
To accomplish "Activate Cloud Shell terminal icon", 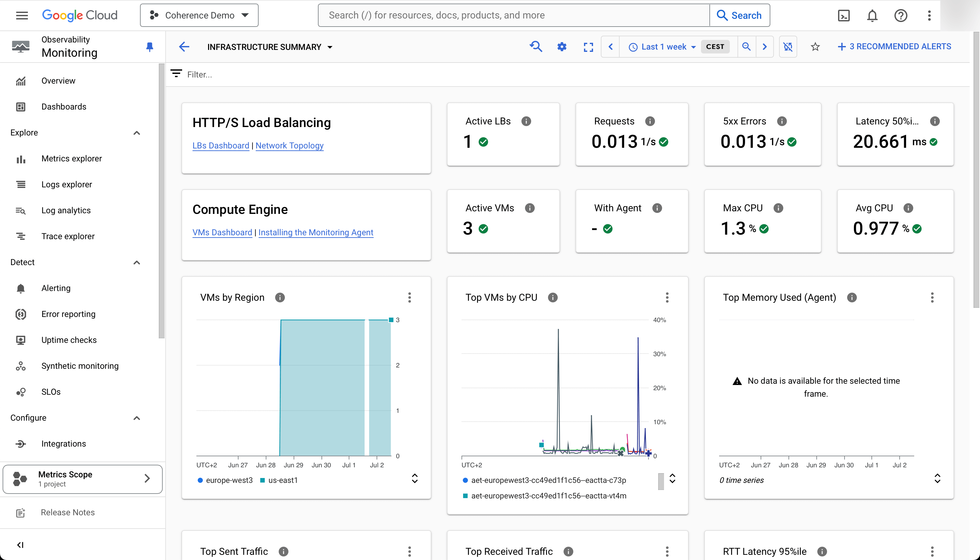I will tap(844, 15).
